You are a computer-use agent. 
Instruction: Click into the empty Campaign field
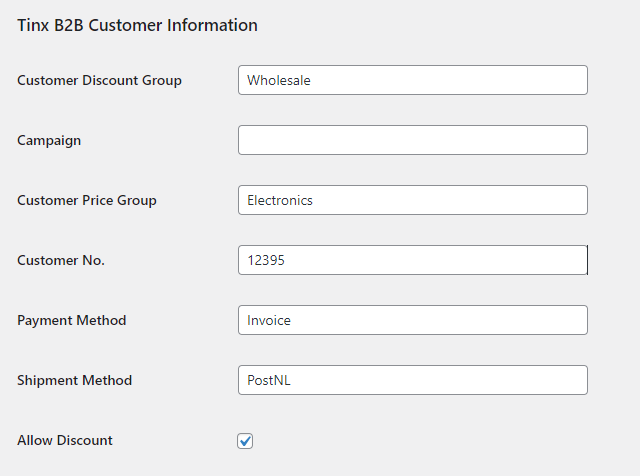click(413, 140)
